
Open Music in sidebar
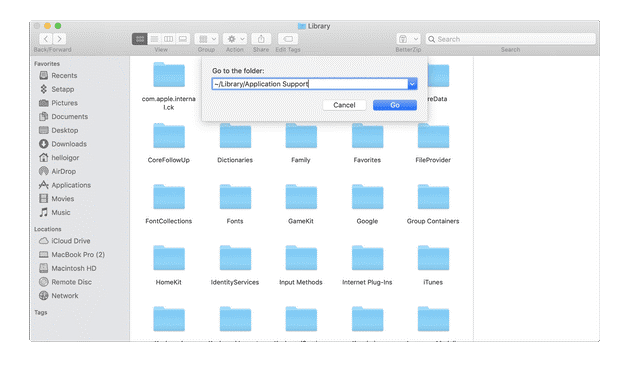(x=55, y=212)
